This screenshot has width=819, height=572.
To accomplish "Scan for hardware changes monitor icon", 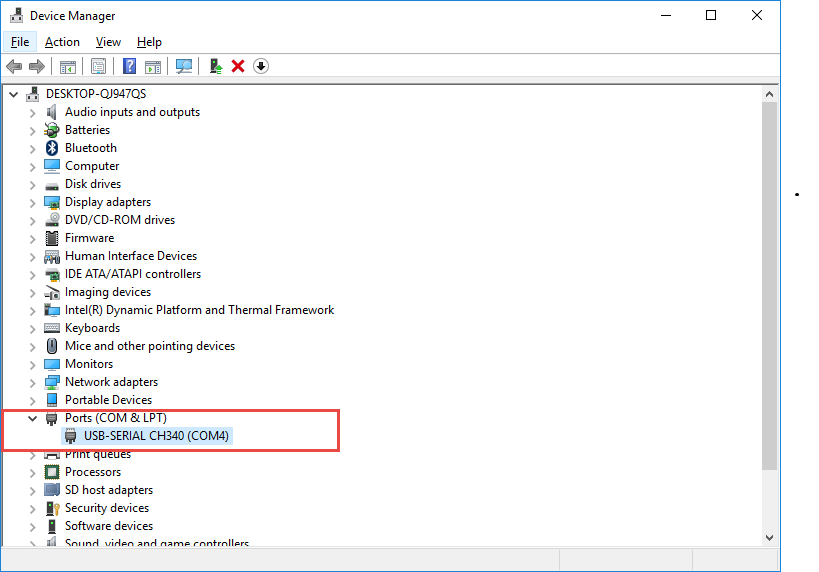I will [184, 66].
